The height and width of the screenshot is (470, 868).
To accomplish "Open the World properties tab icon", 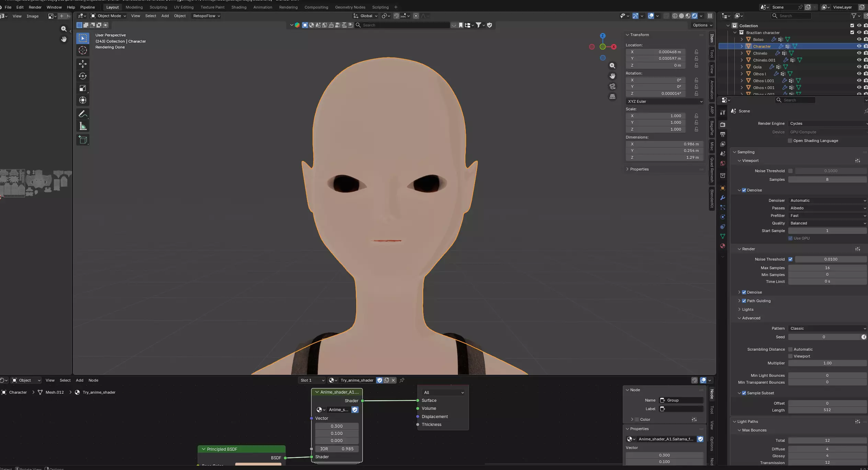I will click(723, 163).
